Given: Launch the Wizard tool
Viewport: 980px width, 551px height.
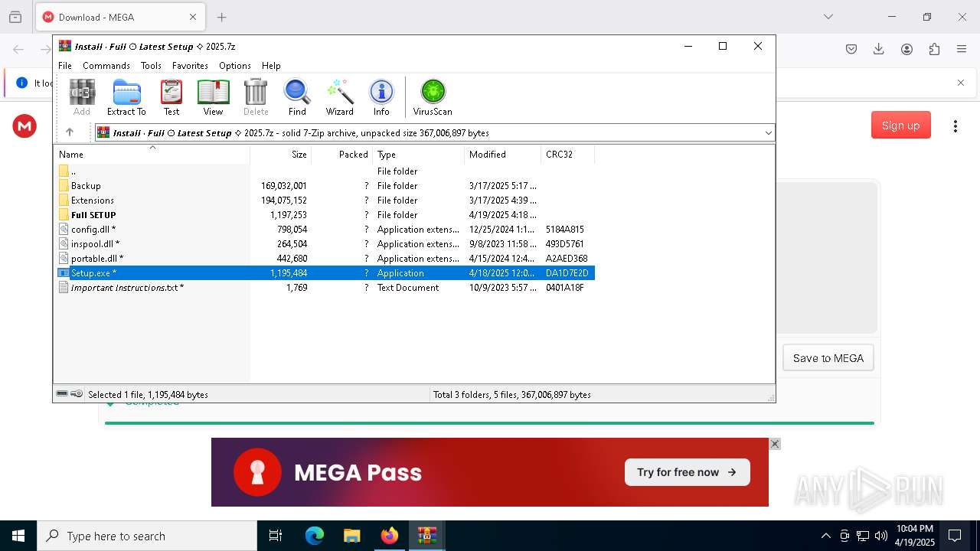Looking at the screenshot, I should click(339, 97).
